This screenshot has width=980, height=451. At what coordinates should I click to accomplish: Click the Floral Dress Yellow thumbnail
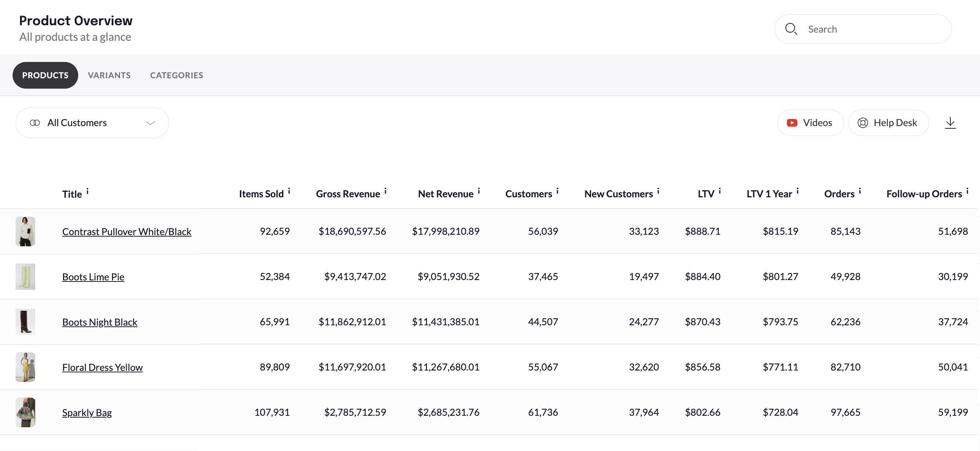[26, 367]
